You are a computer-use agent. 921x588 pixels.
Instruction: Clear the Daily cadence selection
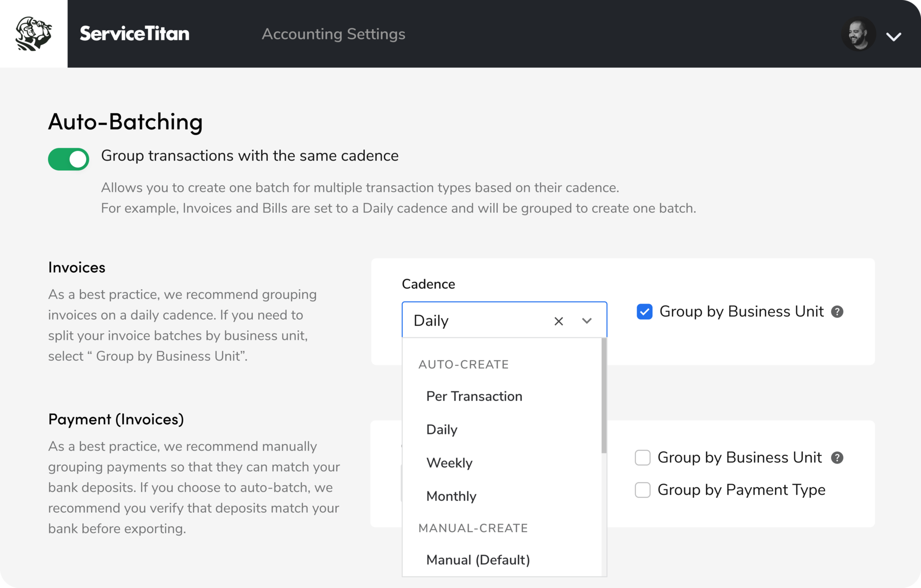pos(559,321)
